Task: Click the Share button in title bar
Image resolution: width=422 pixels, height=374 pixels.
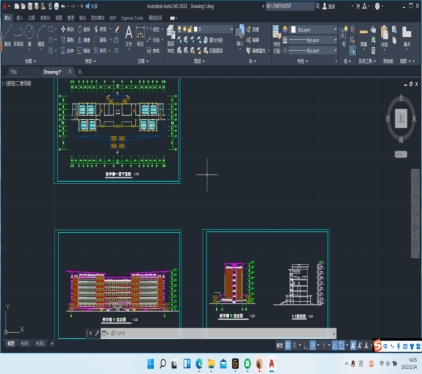Action: coord(91,6)
